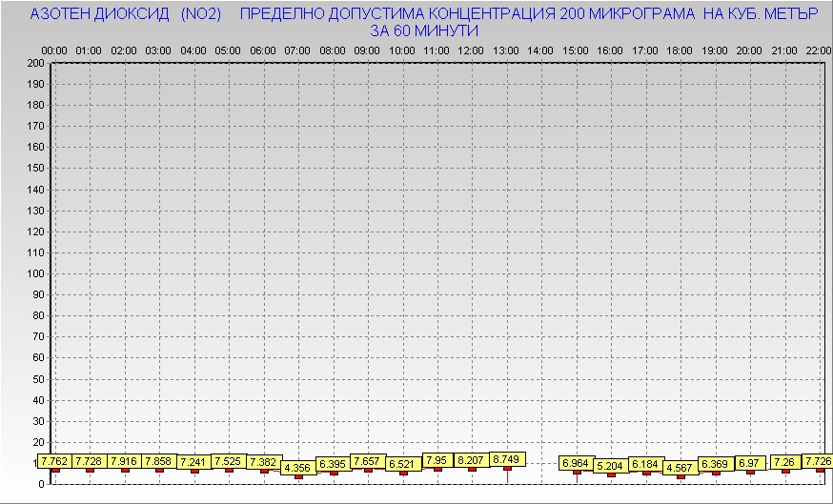Image resolution: width=833 pixels, height=504 pixels.
Task: Select the 150 y-axis label
Action: [x=35, y=169]
